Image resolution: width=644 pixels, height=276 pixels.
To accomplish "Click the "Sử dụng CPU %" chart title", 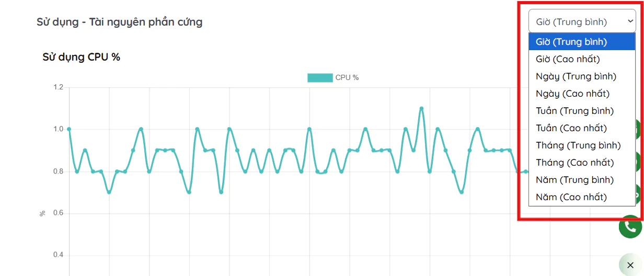I will [82, 57].
